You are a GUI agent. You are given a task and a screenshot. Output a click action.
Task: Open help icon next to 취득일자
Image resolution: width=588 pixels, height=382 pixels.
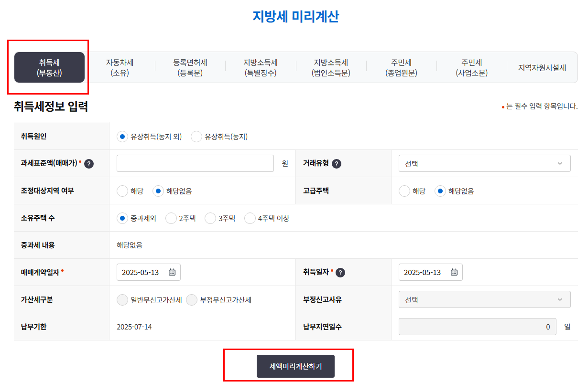pos(340,273)
